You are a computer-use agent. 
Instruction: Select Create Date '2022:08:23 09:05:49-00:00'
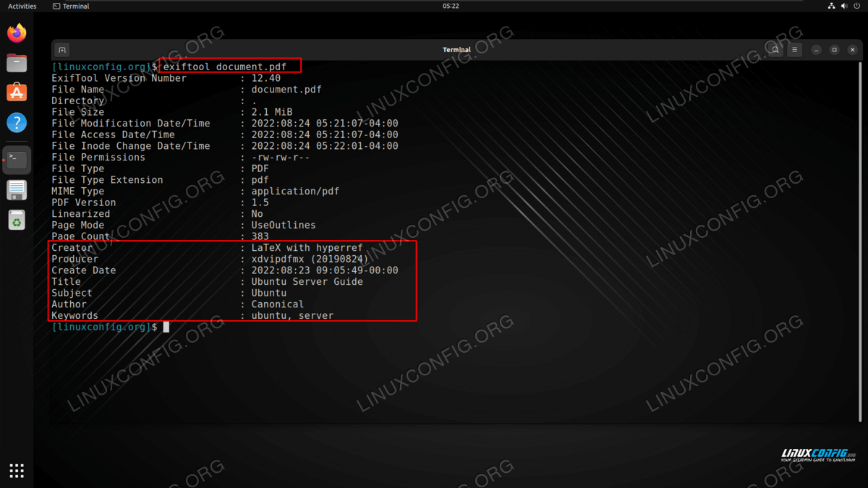[x=325, y=270]
